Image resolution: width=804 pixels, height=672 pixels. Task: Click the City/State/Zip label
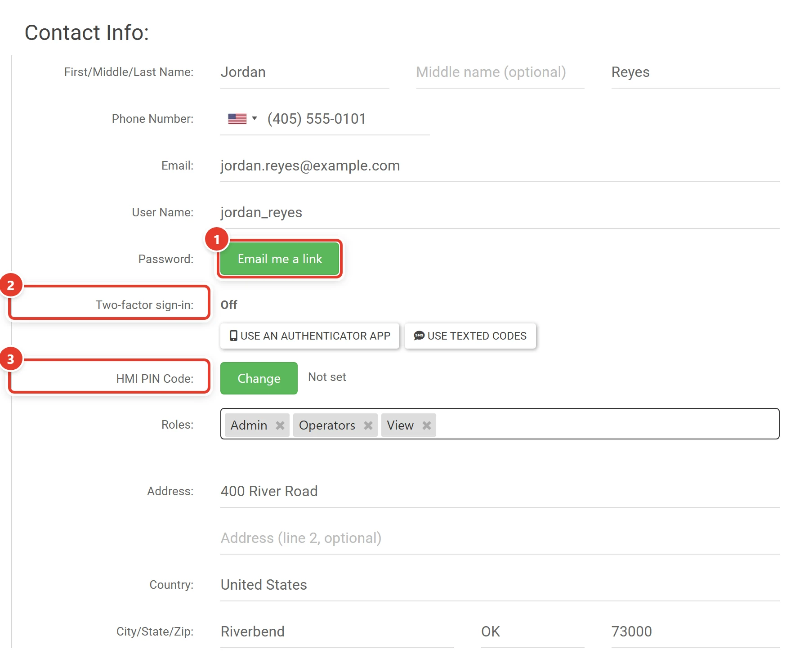(x=155, y=632)
